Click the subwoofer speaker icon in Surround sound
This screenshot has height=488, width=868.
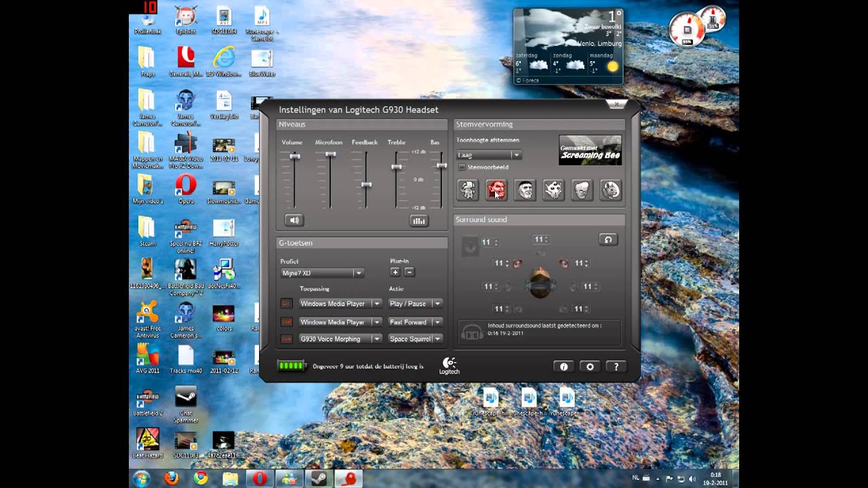[470, 246]
